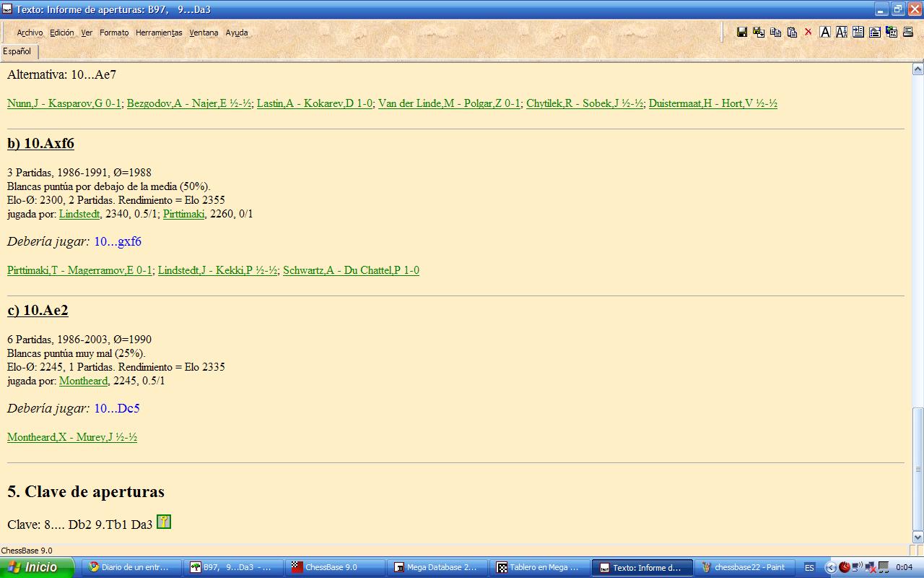Click the vertical scrollbar down arrow
The image size is (924, 578).
tap(918, 537)
